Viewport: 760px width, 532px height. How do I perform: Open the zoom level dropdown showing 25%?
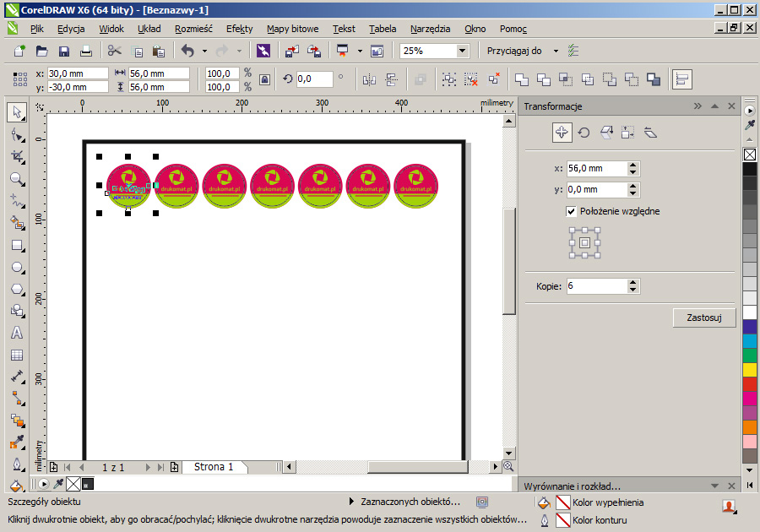pyautogui.click(x=463, y=51)
